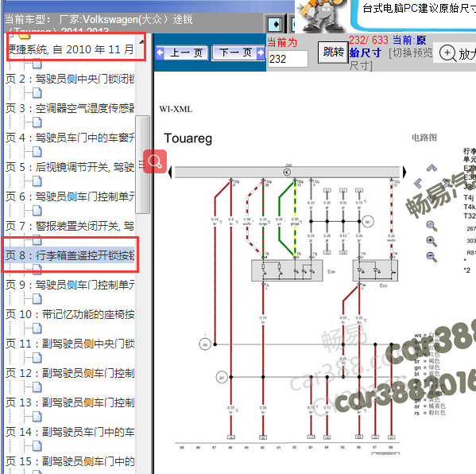Viewport: 476px width, 474px height.
Task: Click the Touareg diagram title text
Action: (188, 138)
